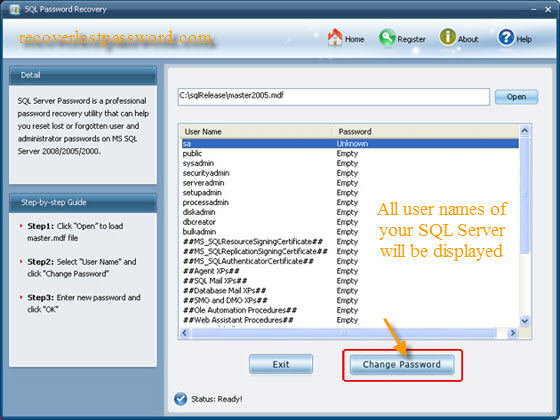Close the SQL Password Recovery window
560x420 pixels.
548,10
